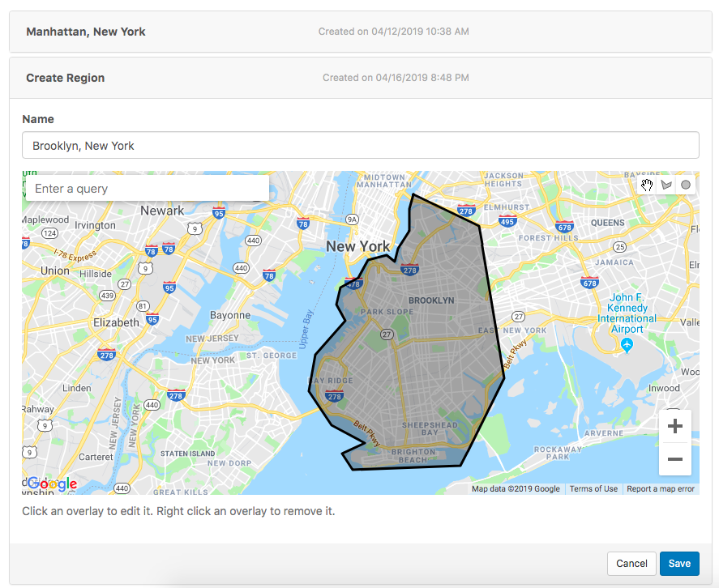This screenshot has height=588, width=719.
Task: Click the Linden label on map
Action: click(76, 388)
